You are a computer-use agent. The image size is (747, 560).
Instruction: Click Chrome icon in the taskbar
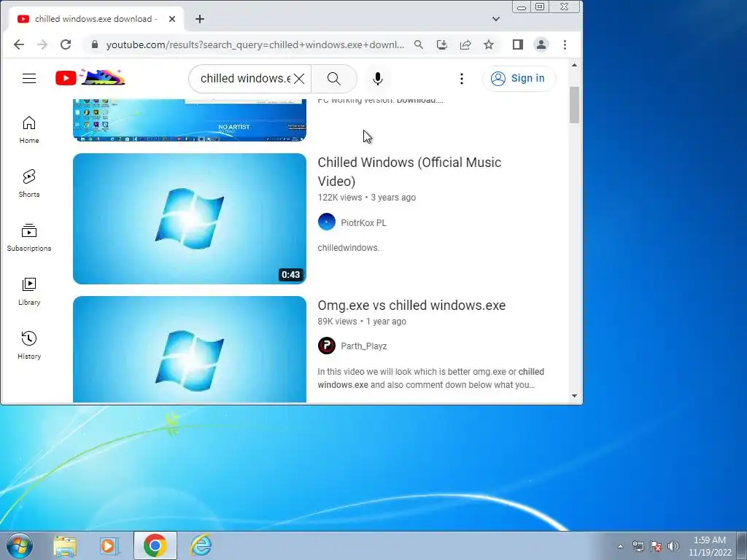(155, 545)
